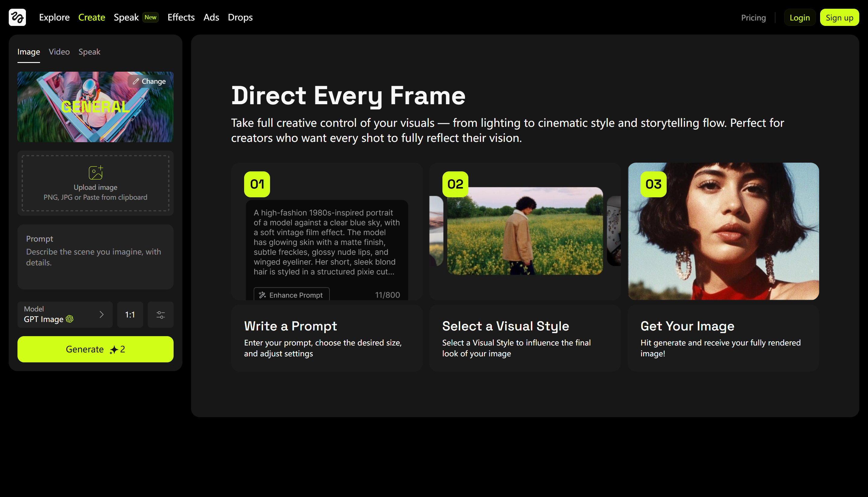Click the Generate button
This screenshot has height=497, width=868.
point(95,349)
